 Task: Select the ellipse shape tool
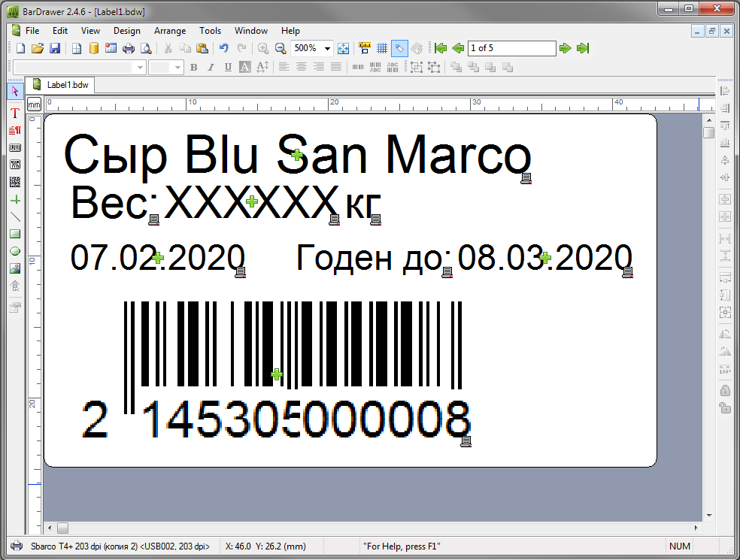pyautogui.click(x=15, y=251)
